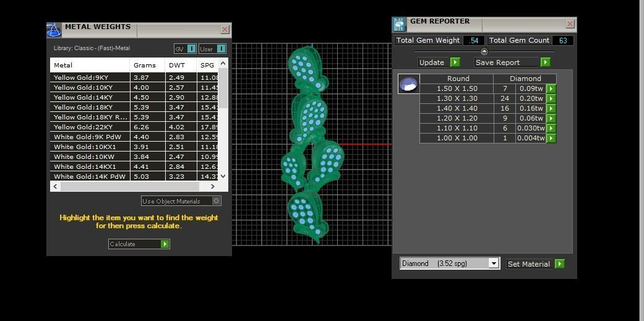Click the Save Report button label
Viewport: 644px width, 321px height.
click(498, 62)
